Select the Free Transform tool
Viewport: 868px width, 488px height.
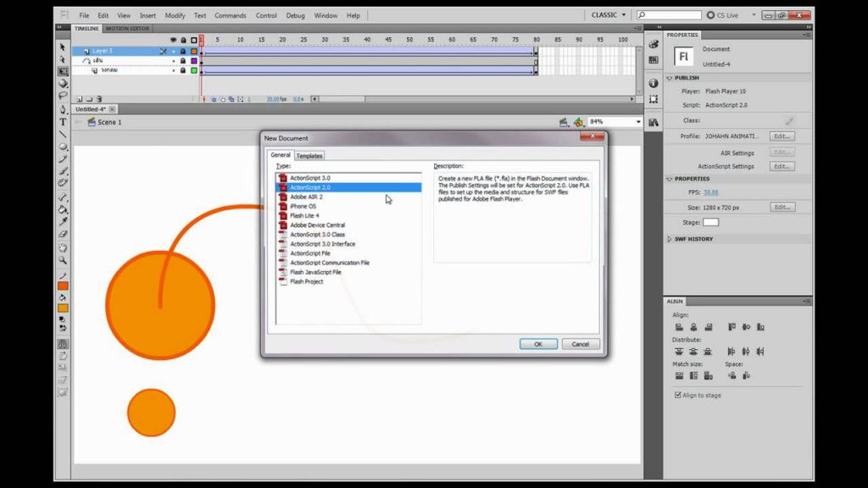[x=63, y=71]
